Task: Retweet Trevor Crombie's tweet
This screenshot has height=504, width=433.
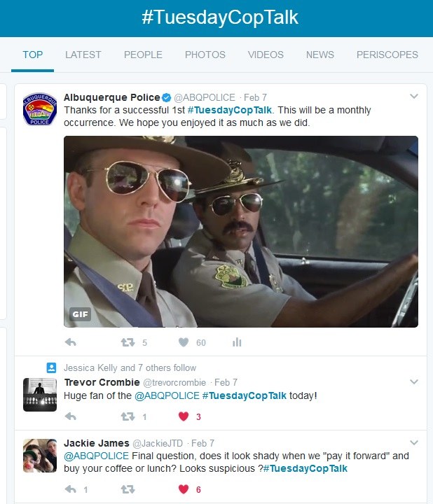Action: [128, 416]
